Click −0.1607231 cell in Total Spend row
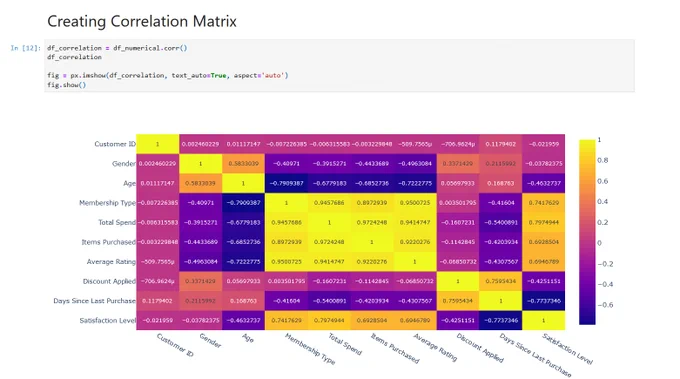Viewport: 680px width, 379px height. point(458,222)
